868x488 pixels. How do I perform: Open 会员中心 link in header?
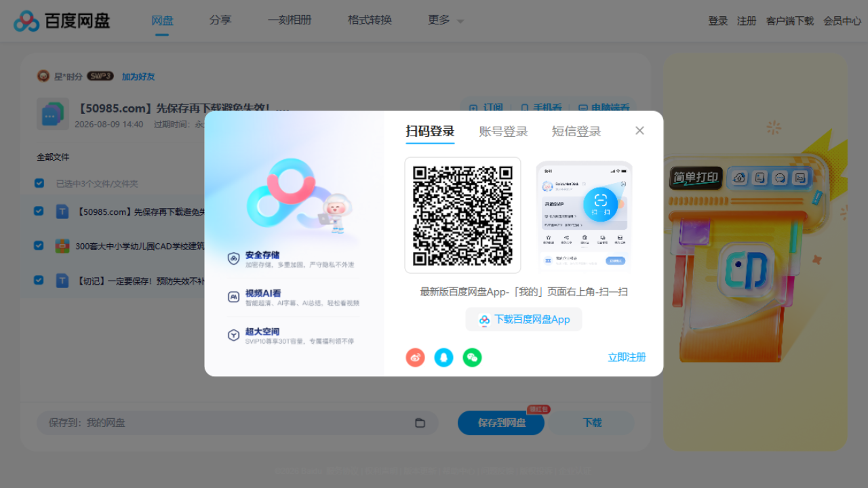coord(842,21)
